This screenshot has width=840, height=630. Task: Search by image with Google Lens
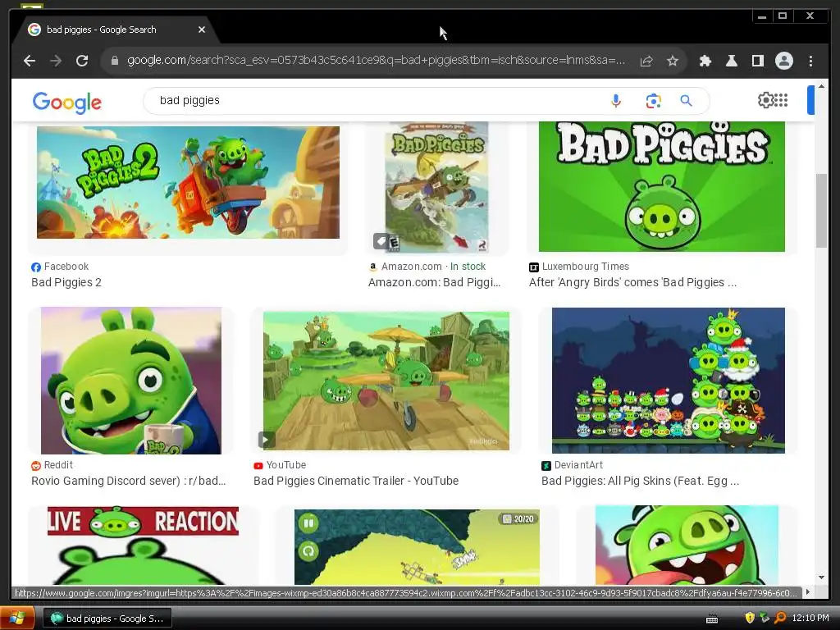(x=653, y=101)
